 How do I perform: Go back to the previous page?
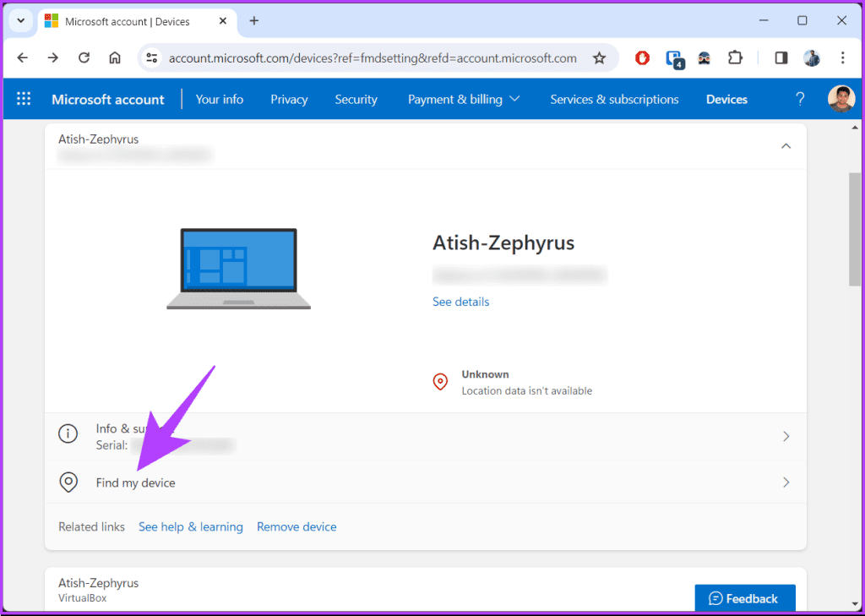click(22, 58)
